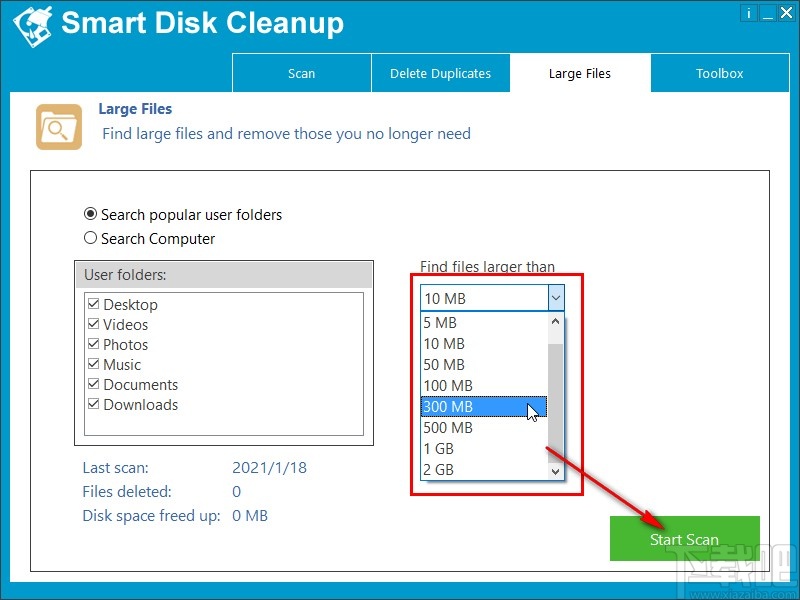Viewport: 800px width, 600px height.
Task: Click the dropdown list scroll down arrow
Action: point(556,471)
